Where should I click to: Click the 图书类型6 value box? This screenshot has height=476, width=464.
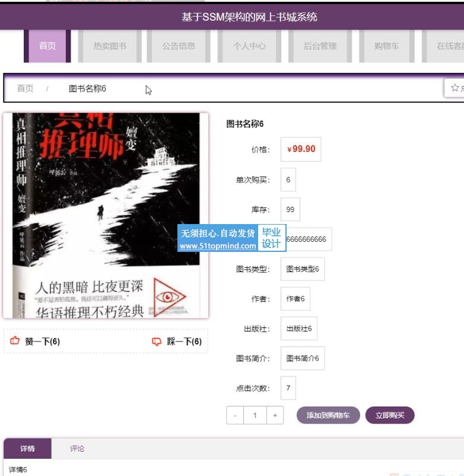[303, 269]
